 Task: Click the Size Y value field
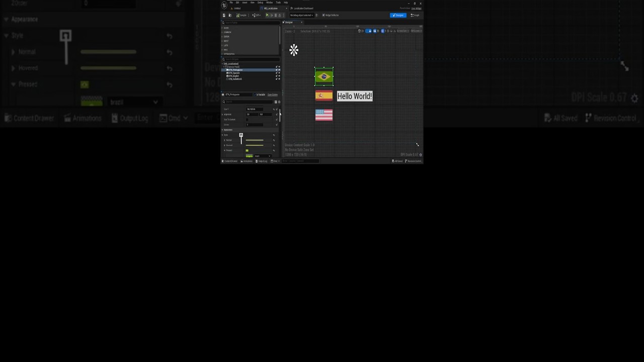(255, 109)
